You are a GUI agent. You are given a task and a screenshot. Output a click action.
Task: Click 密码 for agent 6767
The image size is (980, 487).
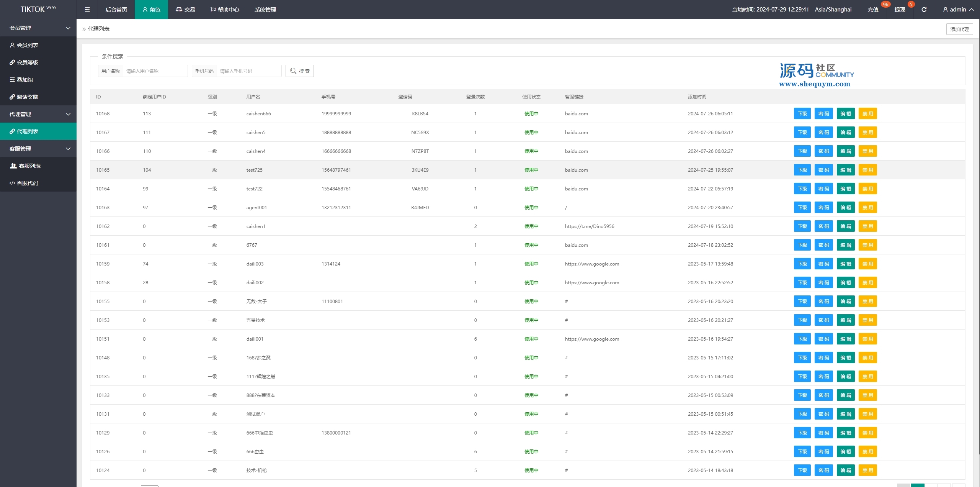pos(824,245)
